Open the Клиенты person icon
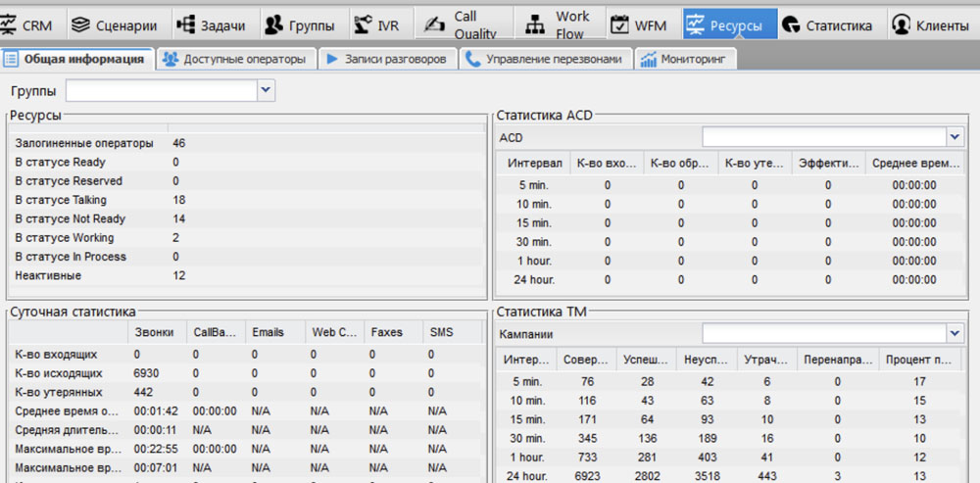The image size is (980, 483). (x=902, y=25)
